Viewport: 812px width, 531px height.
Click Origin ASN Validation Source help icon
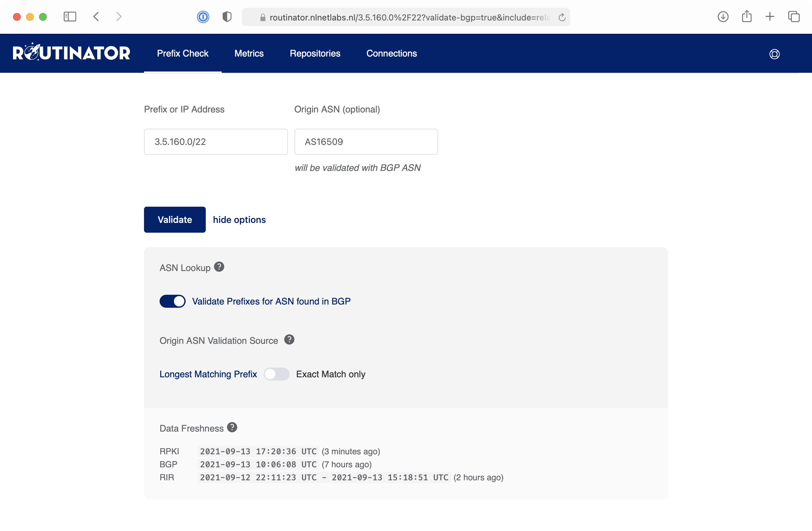pos(289,340)
